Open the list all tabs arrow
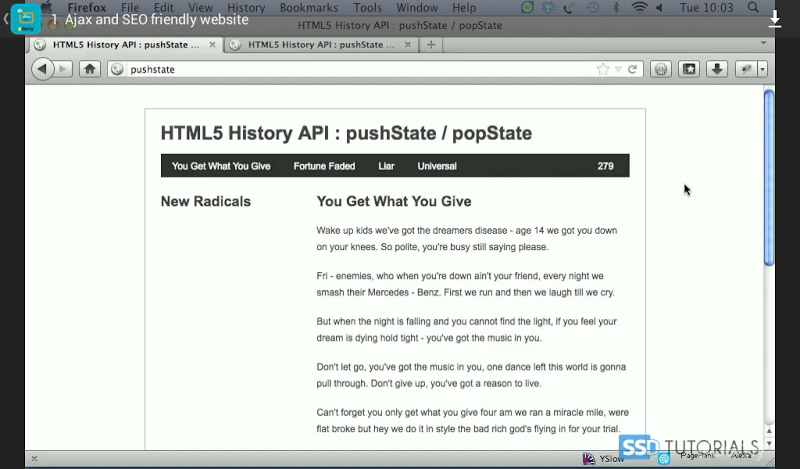This screenshot has width=800, height=469. click(x=764, y=43)
